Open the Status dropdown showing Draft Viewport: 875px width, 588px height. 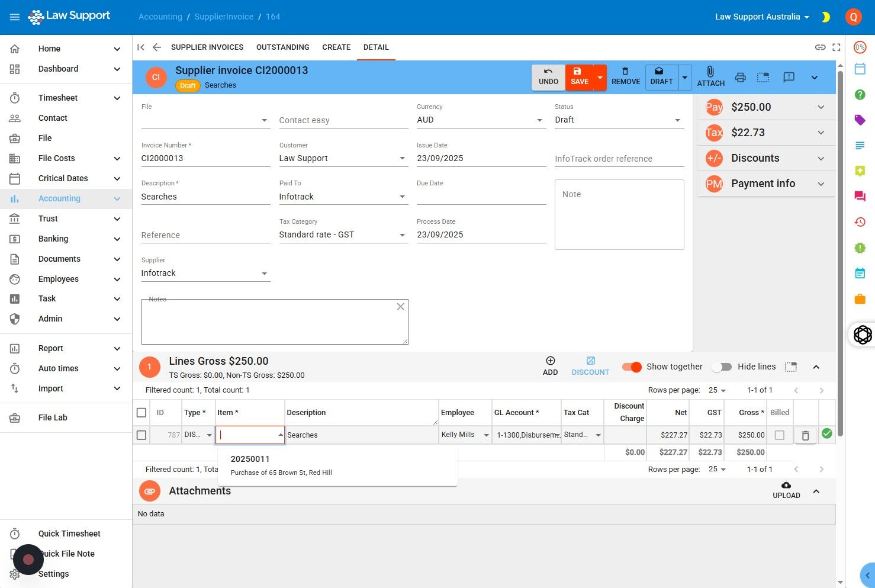coord(619,120)
